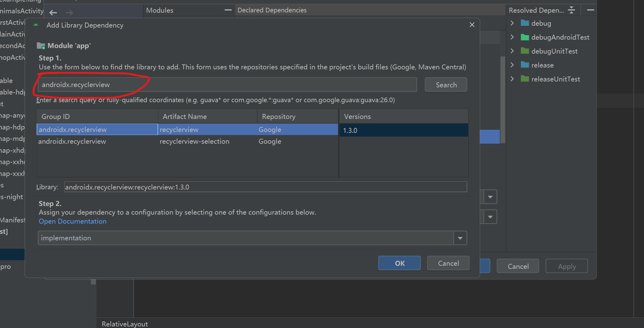The height and width of the screenshot is (328, 644).
Task: Click the Android icon in the dialog title
Action: (36, 25)
